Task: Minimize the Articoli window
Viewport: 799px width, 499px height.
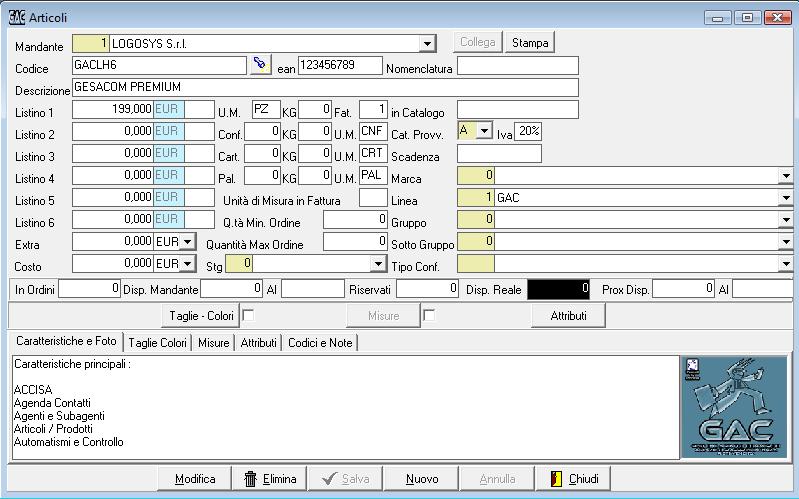Action: click(717, 18)
